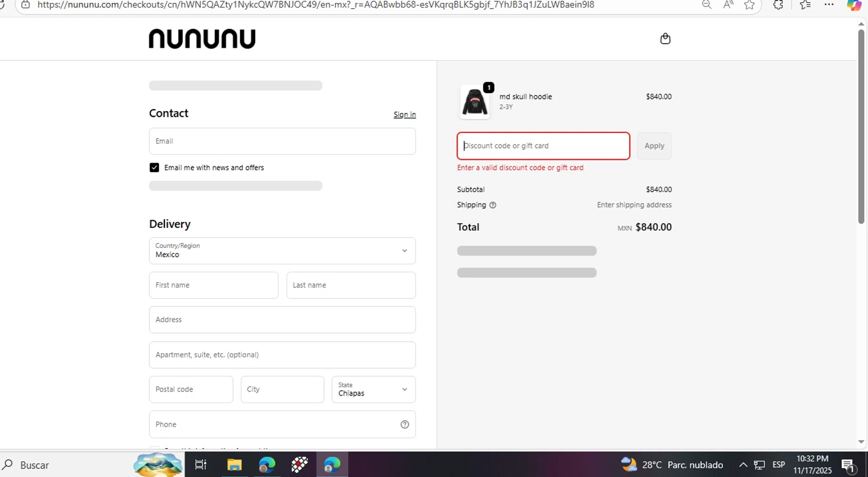The image size is (868, 477).
Task: Click the 'md skull hoodie' product name
Action: (x=525, y=97)
